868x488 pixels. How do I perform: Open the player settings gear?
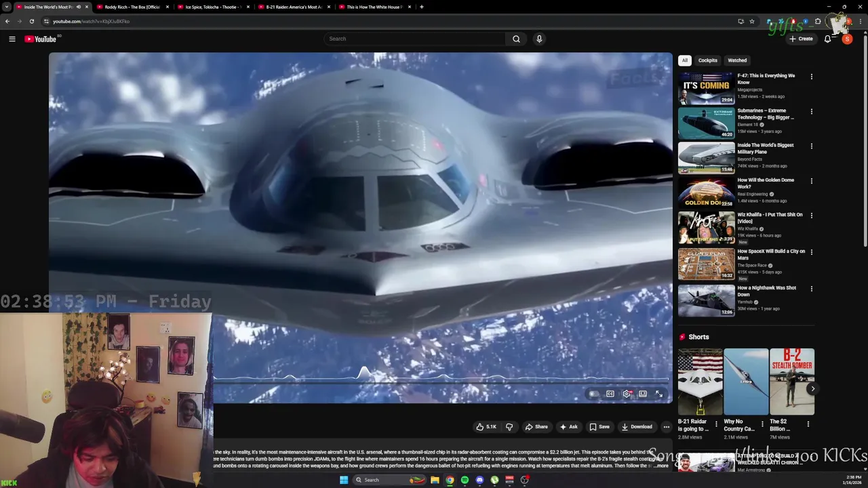pyautogui.click(x=627, y=394)
